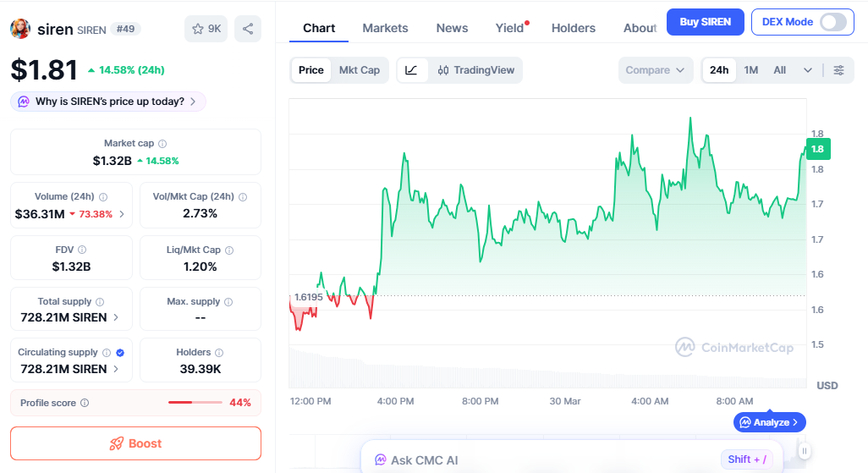Click the green 1.8 current price label
This screenshot has width=868, height=473.
click(817, 149)
